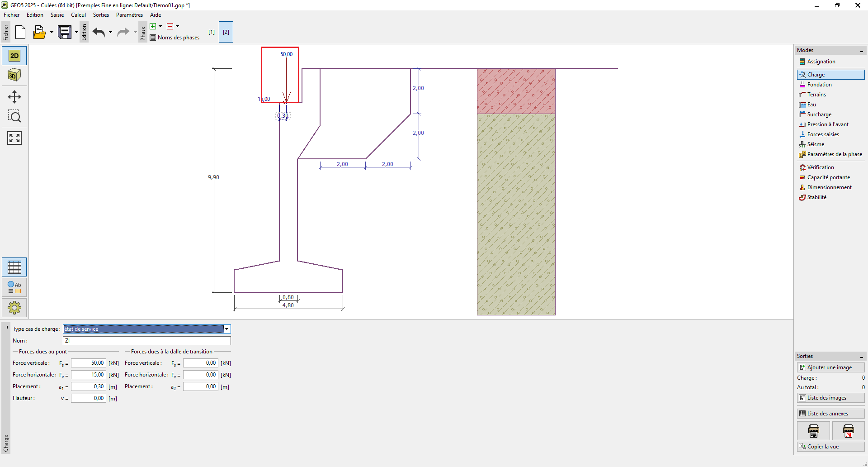Select the pan/move view tool
Image resolution: width=868 pixels, height=467 pixels.
(x=14, y=97)
